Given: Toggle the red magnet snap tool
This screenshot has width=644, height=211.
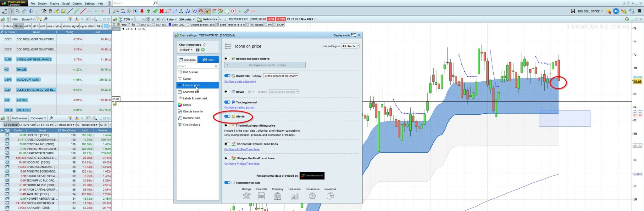Looking at the screenshot, I should click(x=201, y=11).
